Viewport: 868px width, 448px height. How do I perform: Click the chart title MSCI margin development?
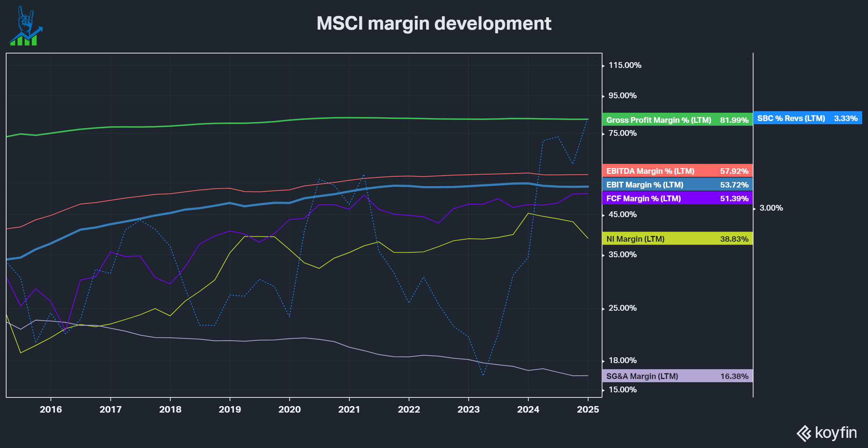pos(434,23)
